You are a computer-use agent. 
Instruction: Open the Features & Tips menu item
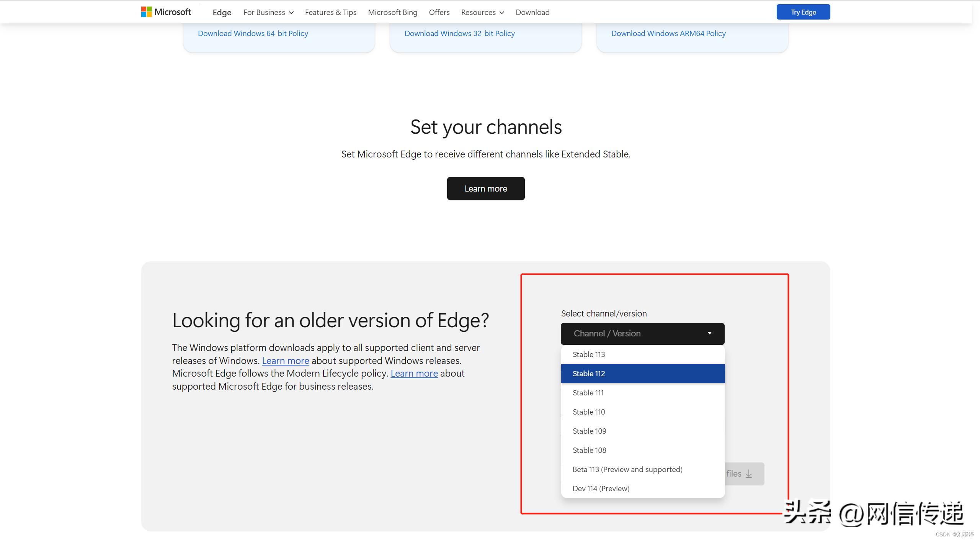pyautogui.click(x=330, y=12)
